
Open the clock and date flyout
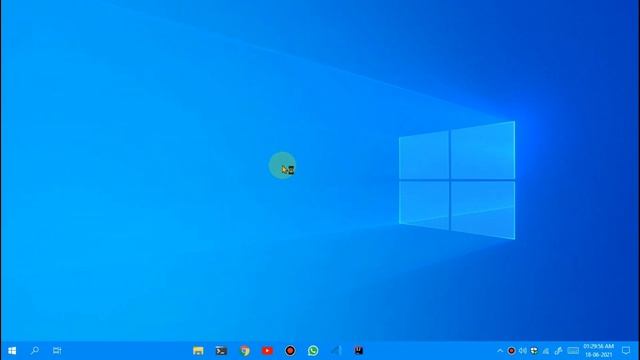coord(598,351)
